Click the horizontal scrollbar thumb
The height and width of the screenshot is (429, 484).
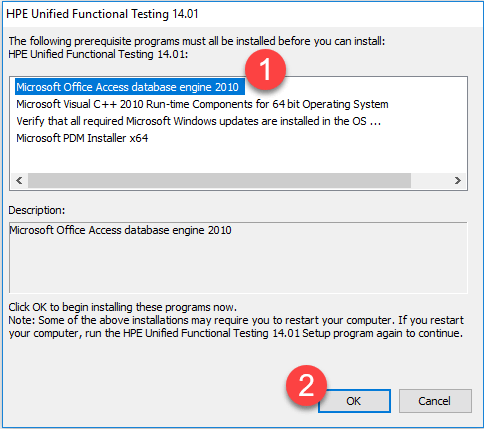(x=219, y=181)
